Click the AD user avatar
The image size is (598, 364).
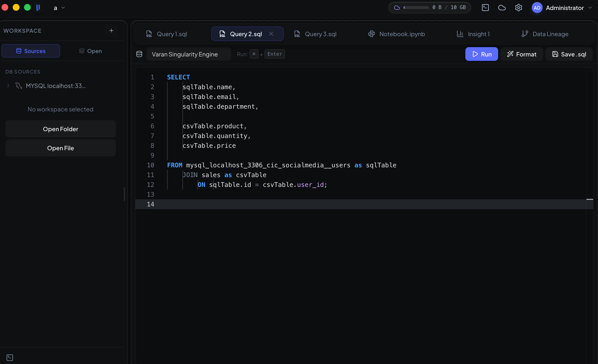pos(537,8)
